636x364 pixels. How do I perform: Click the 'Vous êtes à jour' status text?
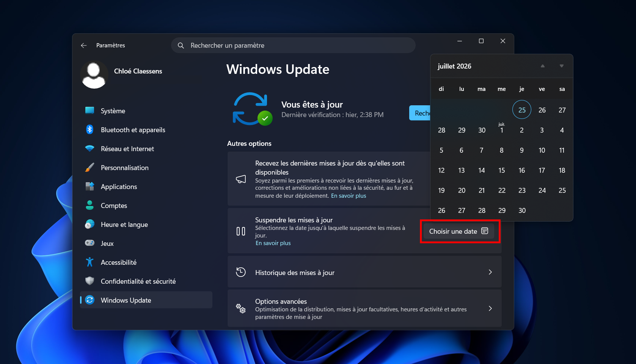coord(312,105)
